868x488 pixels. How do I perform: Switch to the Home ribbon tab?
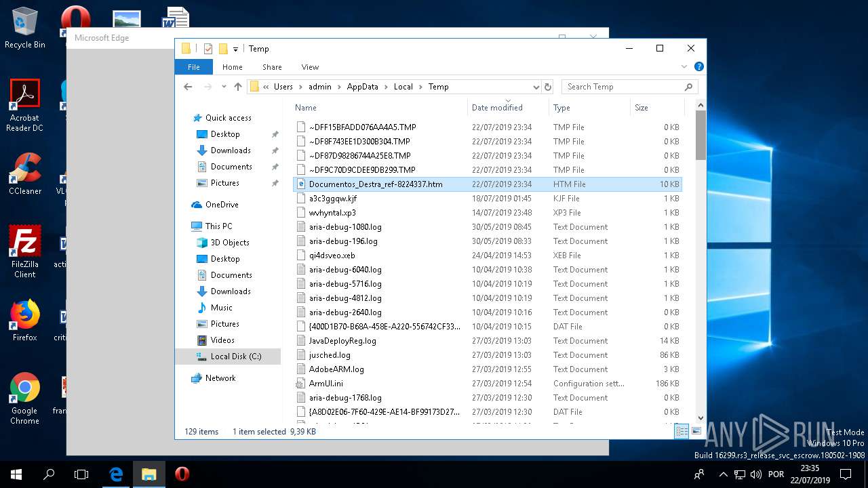(232, 67)
